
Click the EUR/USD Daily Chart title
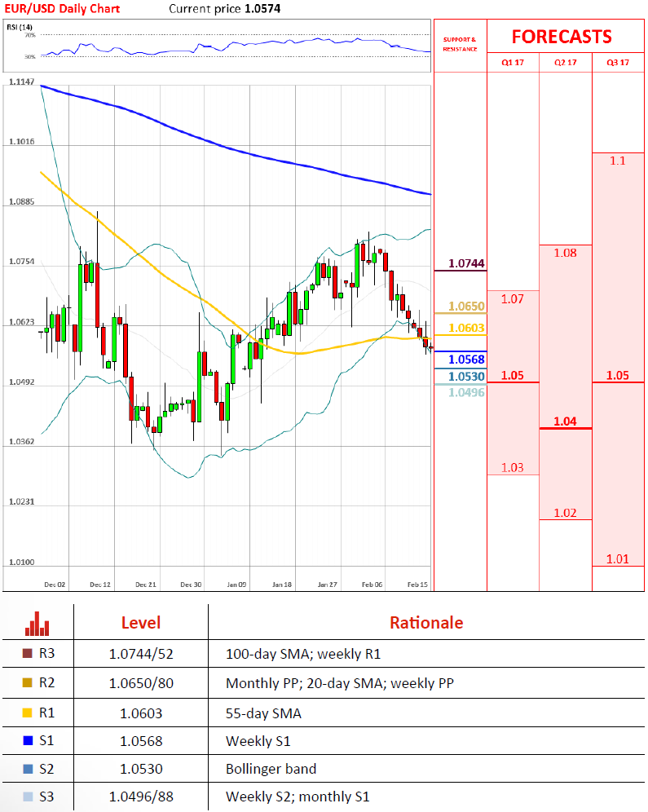point(62,9)
